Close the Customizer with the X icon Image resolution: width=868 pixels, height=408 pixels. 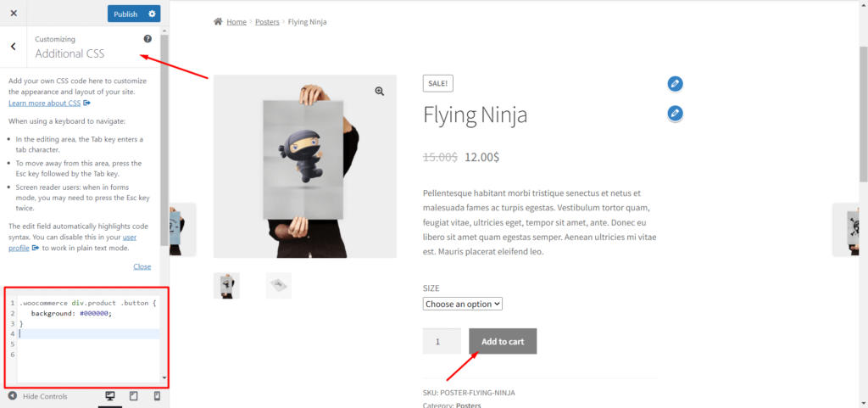coord(14,14)
